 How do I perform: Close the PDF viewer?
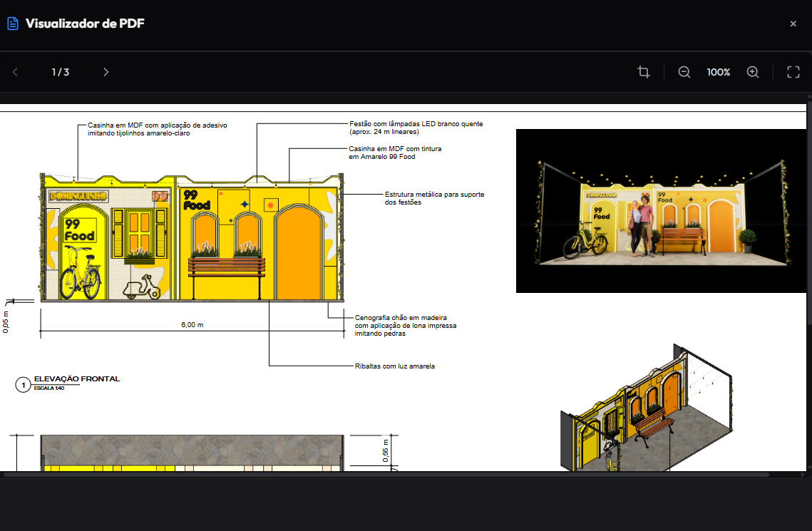click(x=793, y=24)
